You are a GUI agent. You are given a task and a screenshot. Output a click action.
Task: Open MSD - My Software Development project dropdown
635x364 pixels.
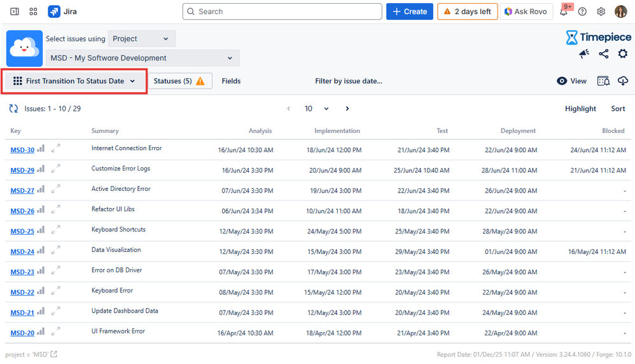point(143,58)
